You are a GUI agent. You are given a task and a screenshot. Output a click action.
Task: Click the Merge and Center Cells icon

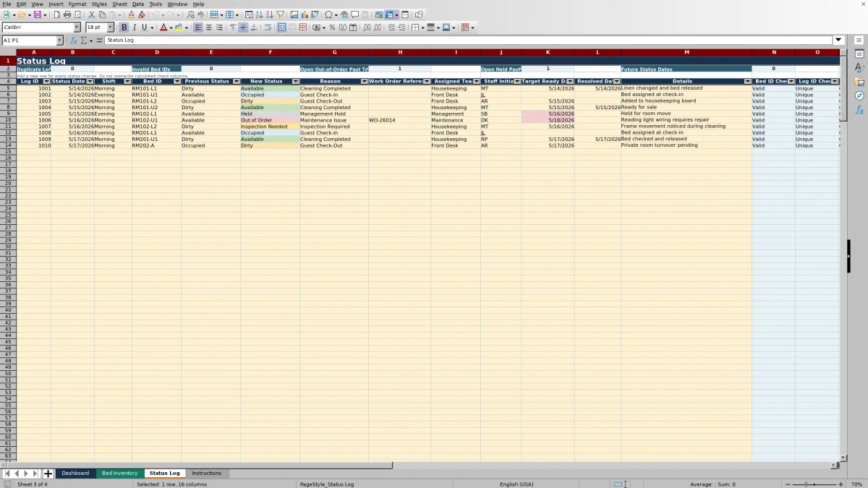pos(282,27)
